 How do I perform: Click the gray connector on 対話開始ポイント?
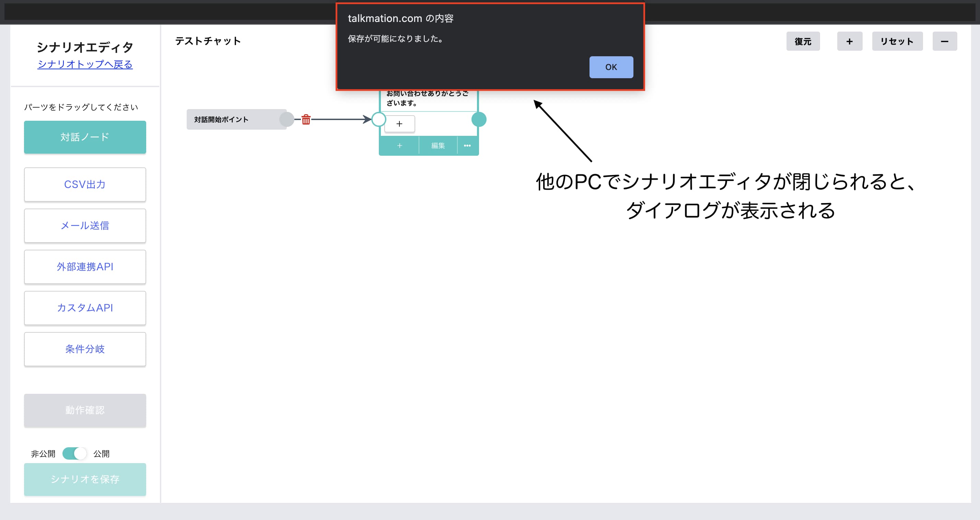point(287,119)
